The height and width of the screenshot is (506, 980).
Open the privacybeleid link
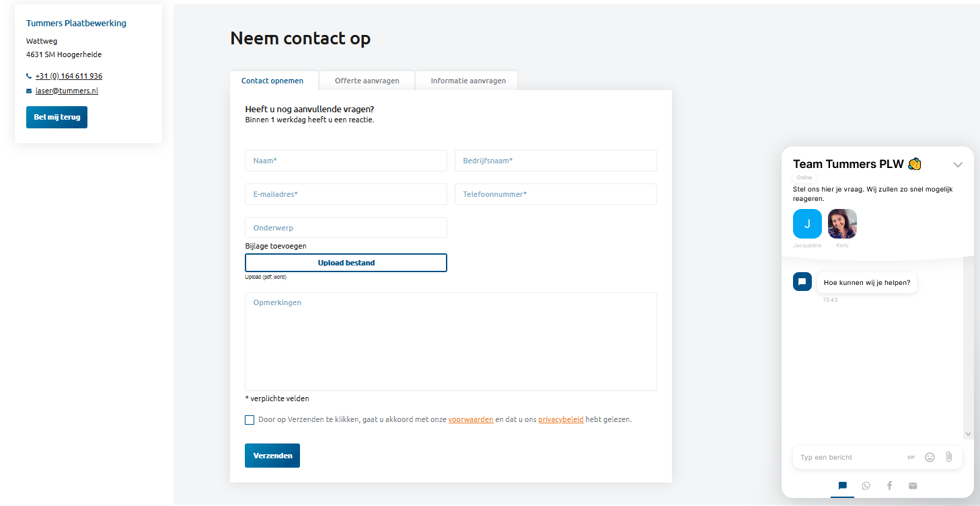[561, 420]
